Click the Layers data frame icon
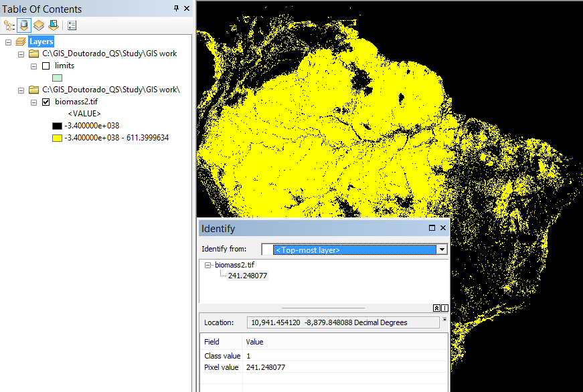The image size is (583, 392). coord(20,41)
